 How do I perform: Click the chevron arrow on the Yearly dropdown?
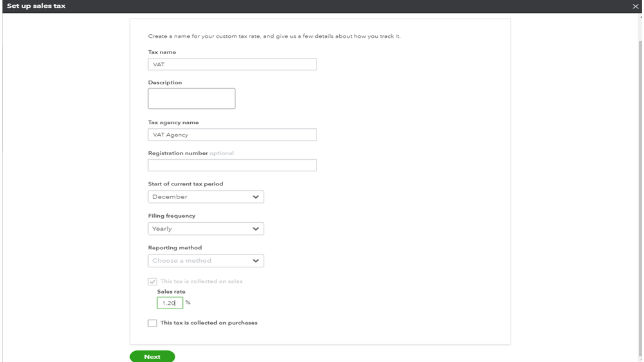coord(256,229)
